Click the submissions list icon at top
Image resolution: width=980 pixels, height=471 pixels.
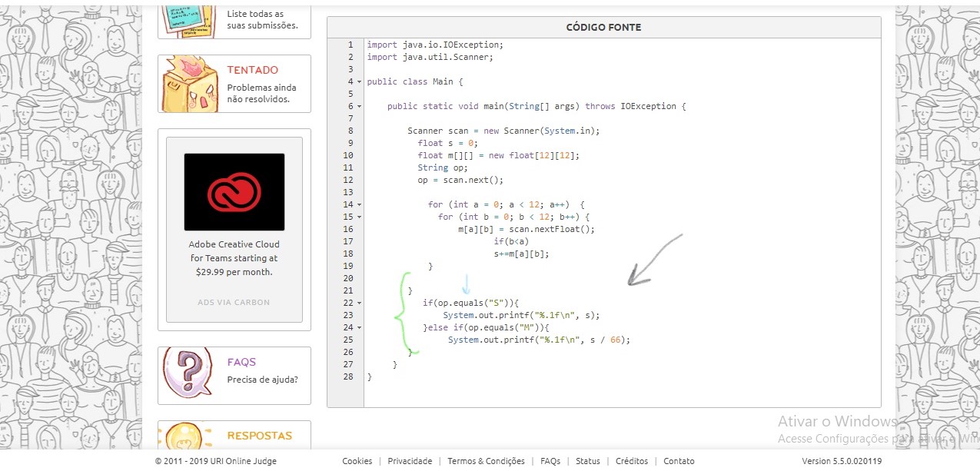[x=188, y=20]
